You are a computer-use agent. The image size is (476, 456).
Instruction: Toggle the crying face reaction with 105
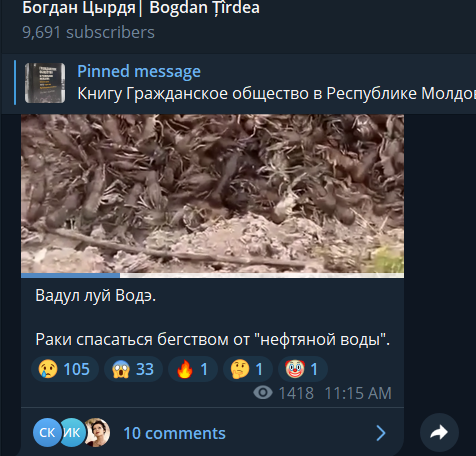(x=65, y=369)
